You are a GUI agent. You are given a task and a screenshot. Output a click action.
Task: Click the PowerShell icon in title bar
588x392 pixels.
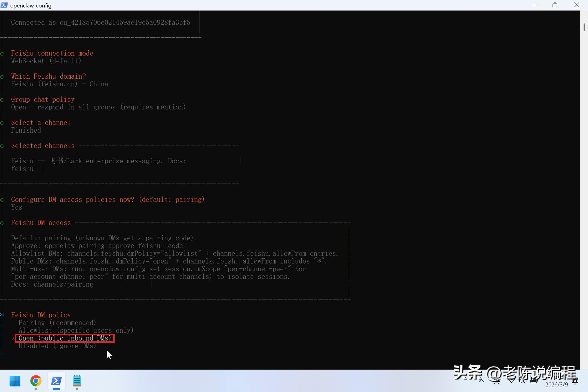[x=4, y=5]
